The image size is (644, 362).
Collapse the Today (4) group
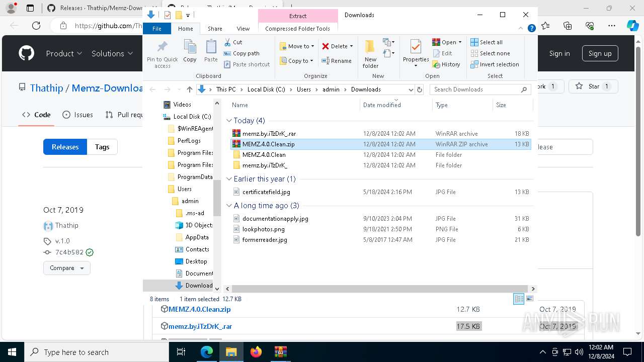pos(229,121)
